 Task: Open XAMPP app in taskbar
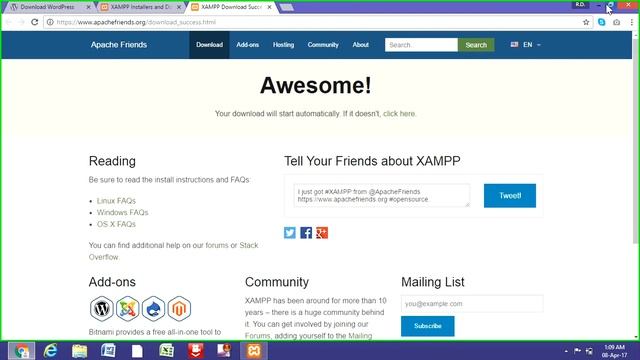pos(253,351)
